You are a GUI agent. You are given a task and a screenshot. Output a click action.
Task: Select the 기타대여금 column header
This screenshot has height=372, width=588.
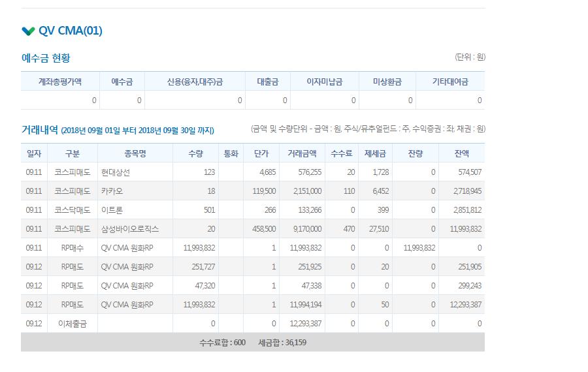[x=450, y=82]
